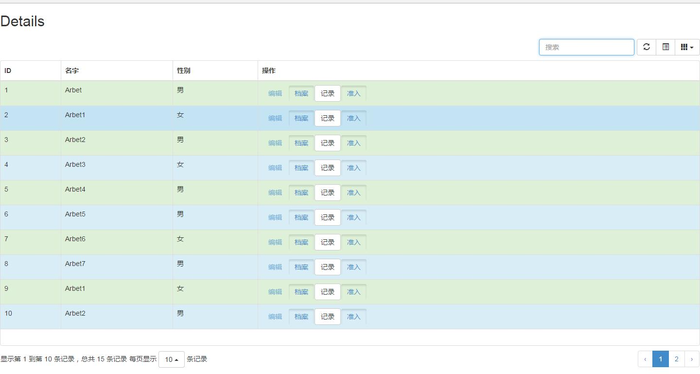Click 准入 button for row ID 2
This screenshot has width=700, height=374.
point(354,118)
